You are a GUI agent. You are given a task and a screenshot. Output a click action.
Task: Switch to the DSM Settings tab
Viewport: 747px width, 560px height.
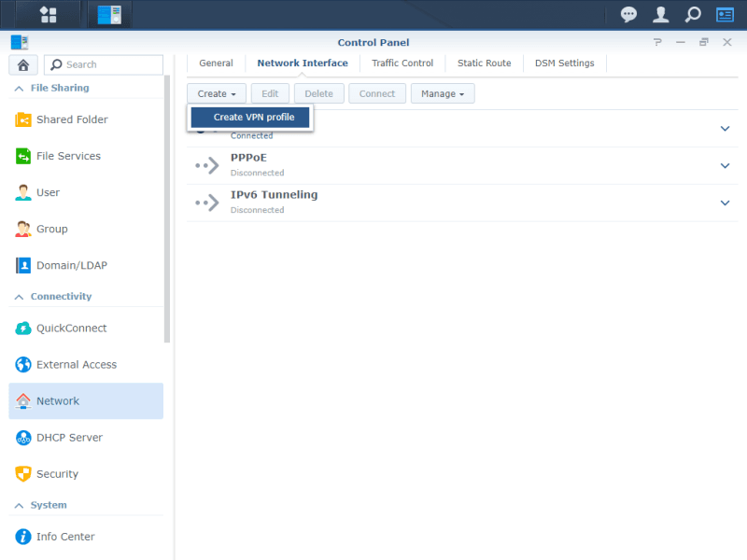[564, 63]
